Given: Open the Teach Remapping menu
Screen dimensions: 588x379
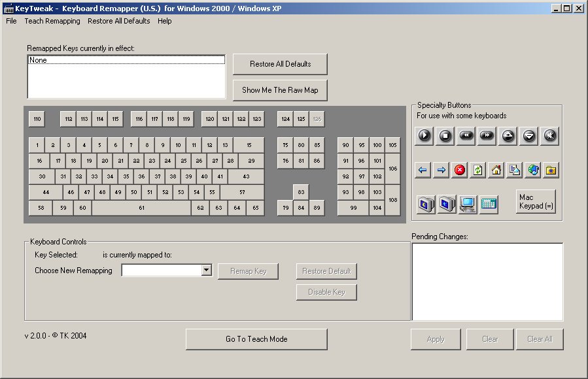Looking at the screenshot, I should coord(52,21).
